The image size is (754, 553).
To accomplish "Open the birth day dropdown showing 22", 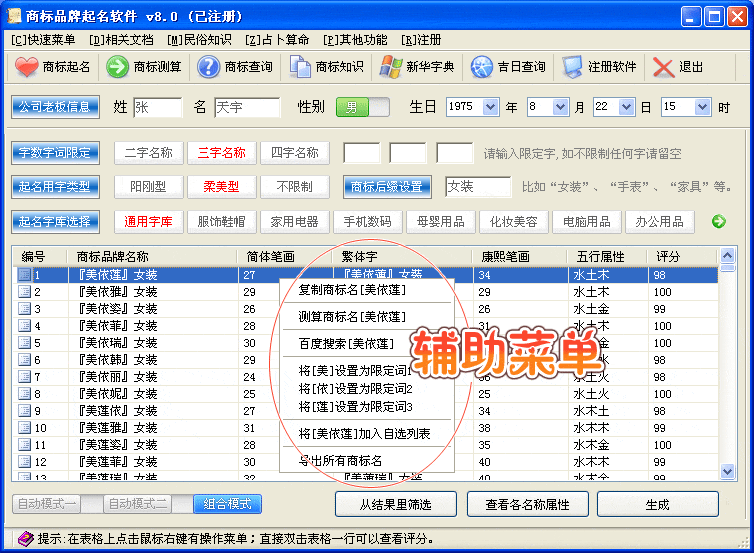I will 626,106.
